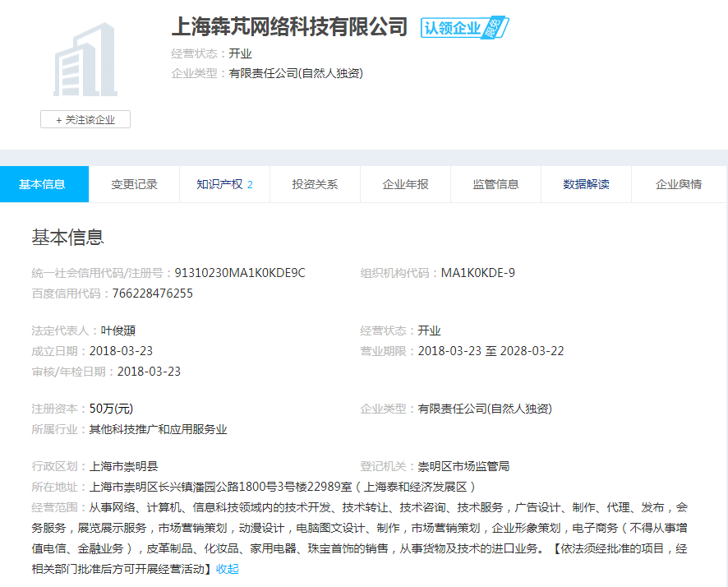
Task: Click legal representative name 叶俊頲
Action: 118,330
